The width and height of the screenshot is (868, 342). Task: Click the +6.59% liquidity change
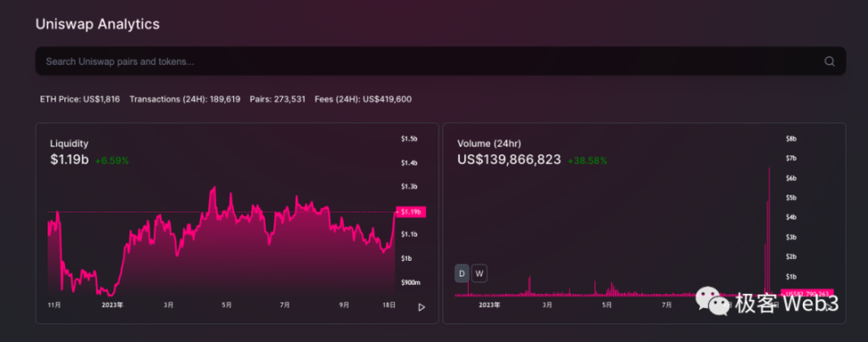(112, 161)
